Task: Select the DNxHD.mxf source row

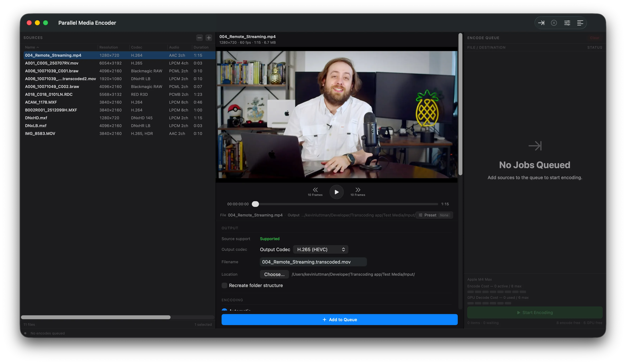Action: coord(36,118)
